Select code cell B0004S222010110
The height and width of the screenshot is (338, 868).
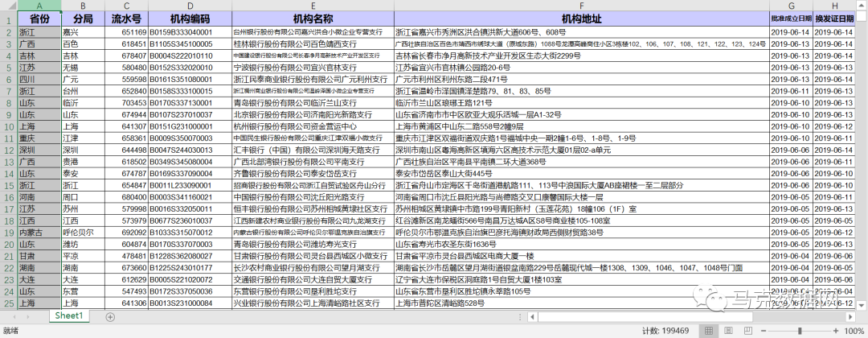point(190,56)
